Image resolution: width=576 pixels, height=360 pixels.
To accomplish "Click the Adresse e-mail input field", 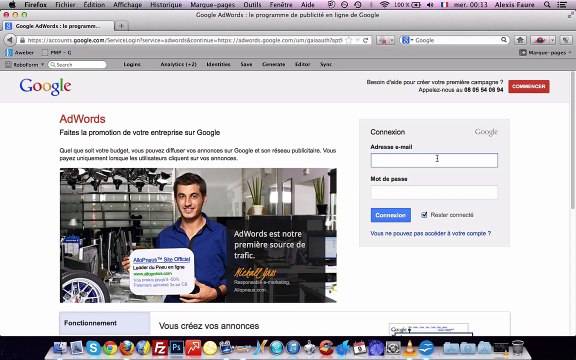I will 434,161.
